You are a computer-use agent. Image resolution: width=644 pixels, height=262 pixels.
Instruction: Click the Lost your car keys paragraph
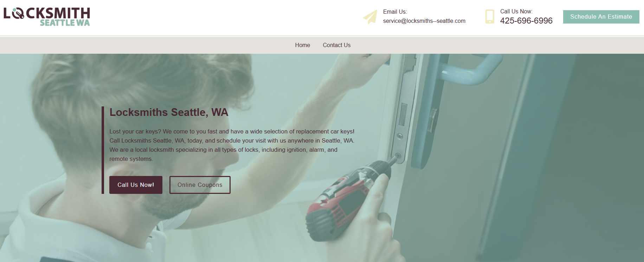pos(232,145)
